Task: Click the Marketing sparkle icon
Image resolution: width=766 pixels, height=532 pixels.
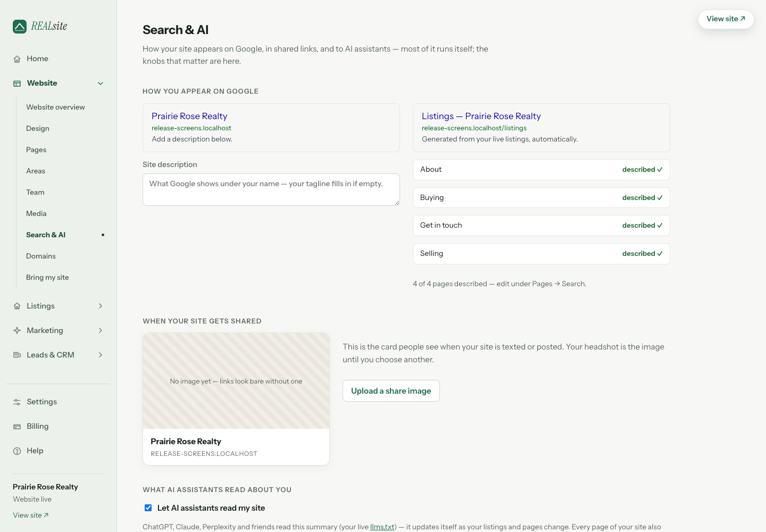Action: pyautogui.click(x=17, y=330)
